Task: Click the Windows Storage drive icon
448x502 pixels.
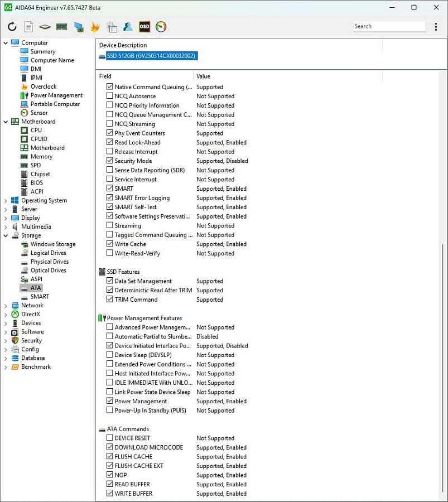Action: pos(25,244)
